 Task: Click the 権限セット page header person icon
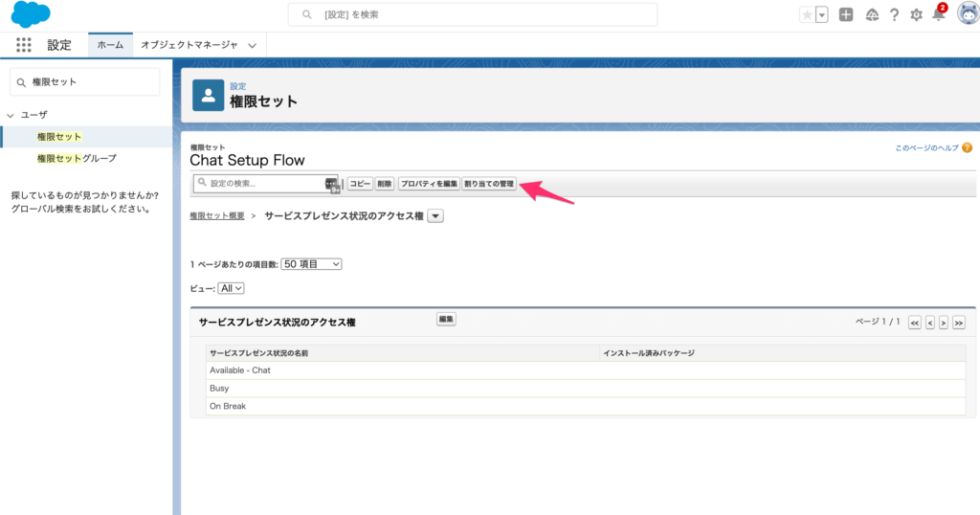(208, 95)
